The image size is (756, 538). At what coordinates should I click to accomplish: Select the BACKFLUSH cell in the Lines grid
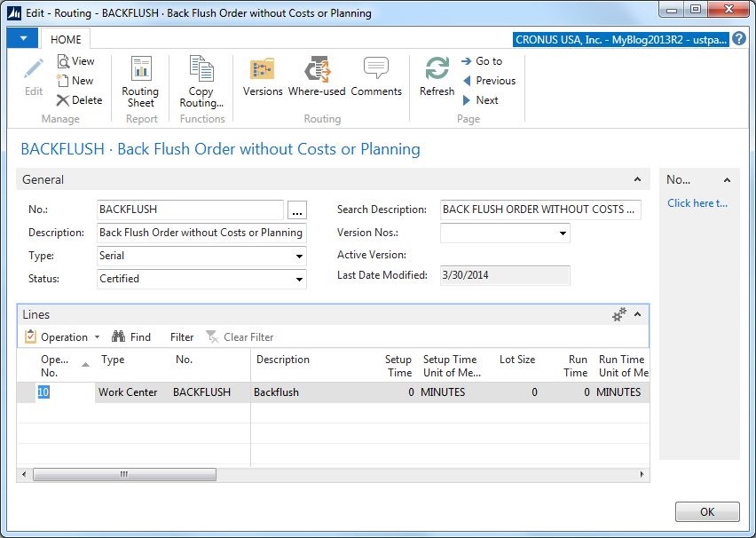(x=202, y=392)
